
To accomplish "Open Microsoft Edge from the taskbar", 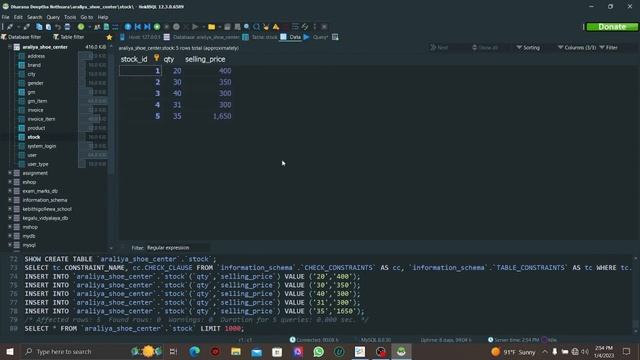I will (194, 351).
